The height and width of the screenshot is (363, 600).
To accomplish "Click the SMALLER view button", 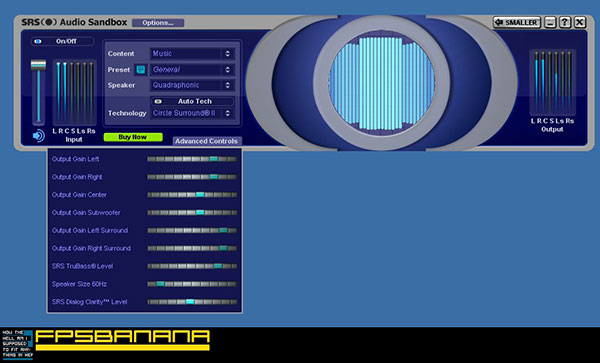I will click(x=517, y=23).
